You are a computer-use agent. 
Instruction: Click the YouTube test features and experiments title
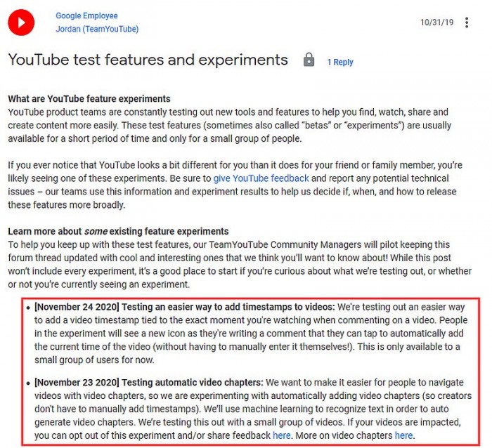148,60
